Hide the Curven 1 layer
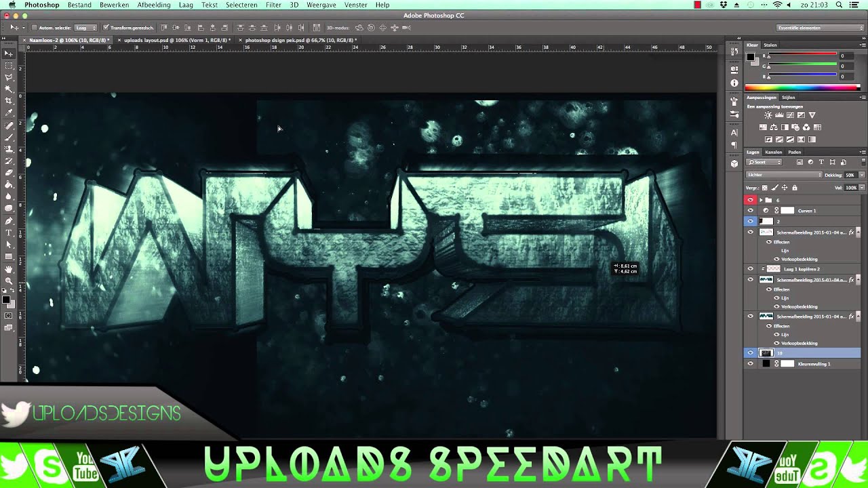868x488 pixels. click(x=750, y=211)
